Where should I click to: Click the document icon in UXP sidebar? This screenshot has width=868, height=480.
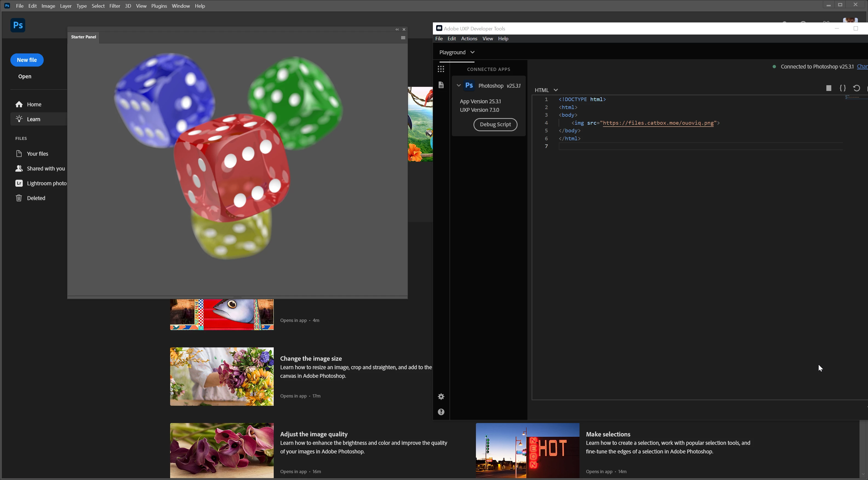(441, 85)
